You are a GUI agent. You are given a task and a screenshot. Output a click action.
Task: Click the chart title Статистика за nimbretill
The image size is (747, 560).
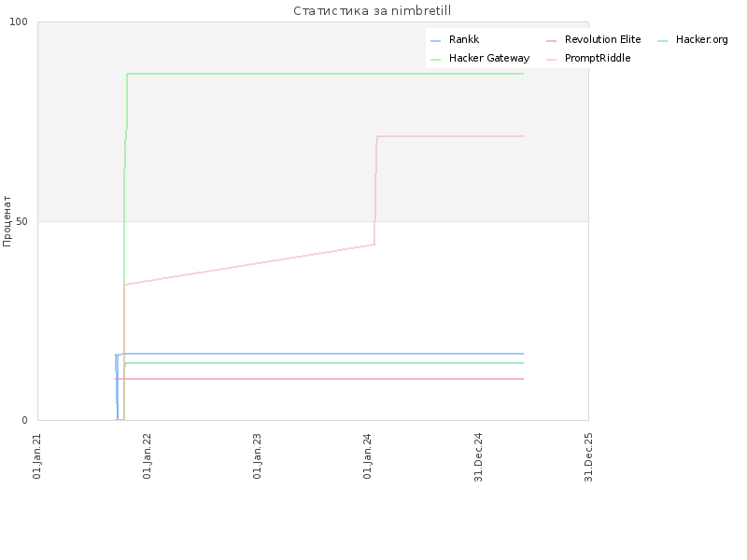[372, 10]
